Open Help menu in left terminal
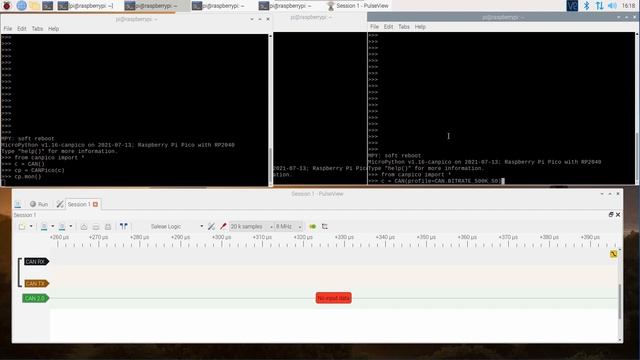 (x=53, y=29)
